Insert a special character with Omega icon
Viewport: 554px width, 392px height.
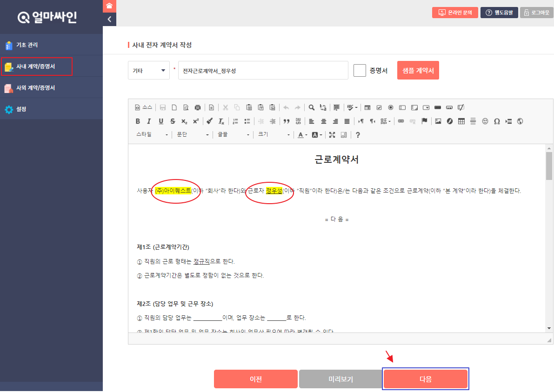(497, 121)
